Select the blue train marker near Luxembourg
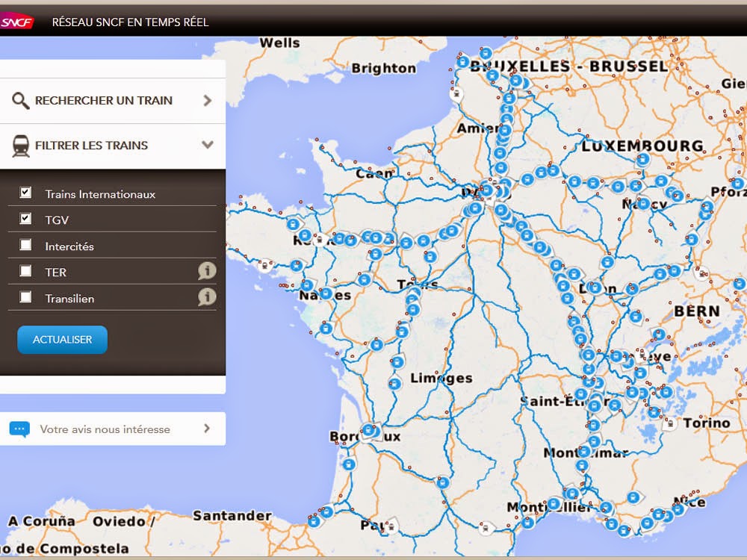 642,159
